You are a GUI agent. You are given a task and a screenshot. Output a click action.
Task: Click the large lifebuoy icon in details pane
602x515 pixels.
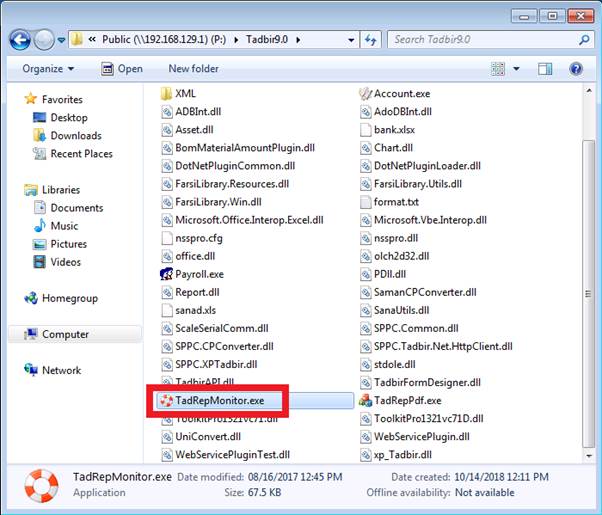pos(41,486)
